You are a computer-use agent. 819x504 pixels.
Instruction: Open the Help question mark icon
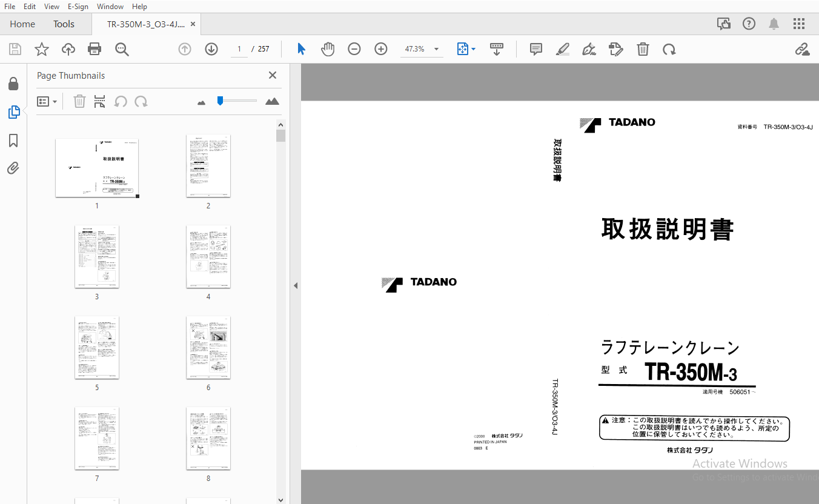click(x=749, y=24)
